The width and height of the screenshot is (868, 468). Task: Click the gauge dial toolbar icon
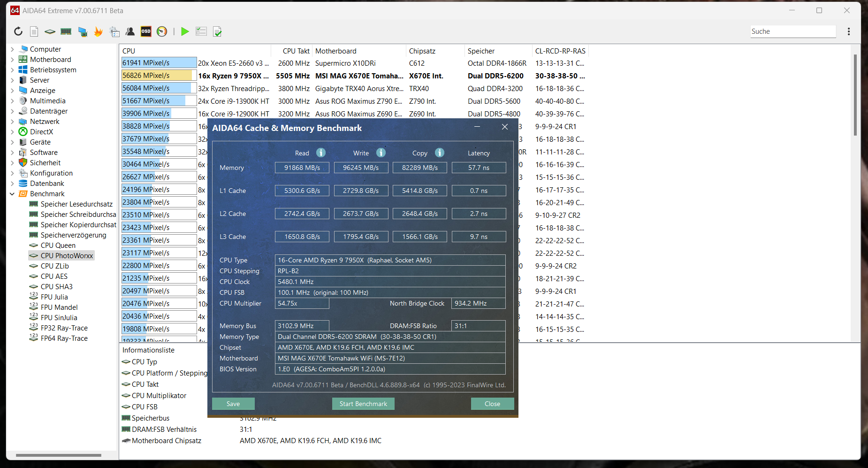(162, 31)
